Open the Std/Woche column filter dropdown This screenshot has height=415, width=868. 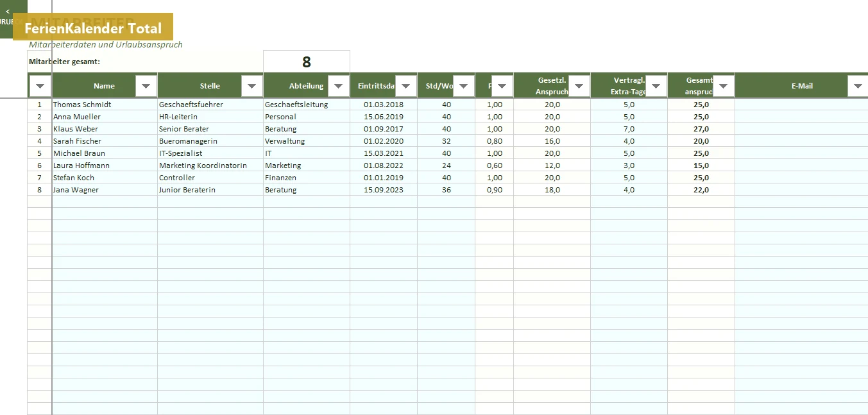tap(463, 86)
